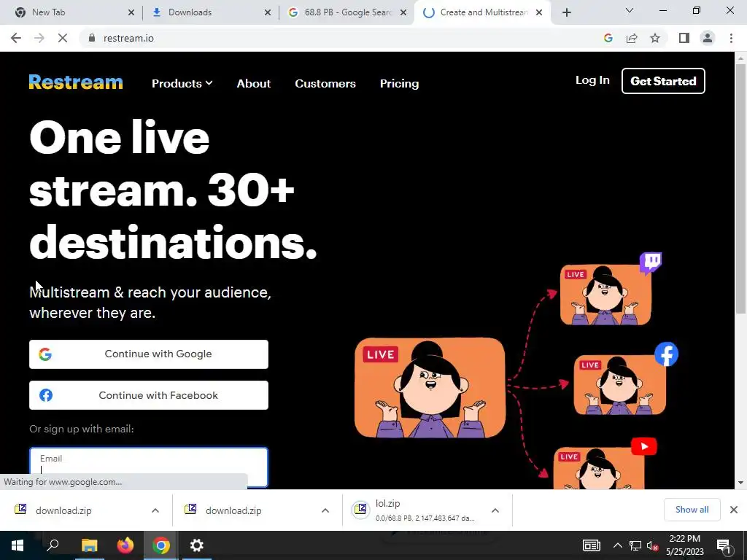Click Continue with Facebook button
This screenshot has height=560, width=747.
click(x=149, y=395)
